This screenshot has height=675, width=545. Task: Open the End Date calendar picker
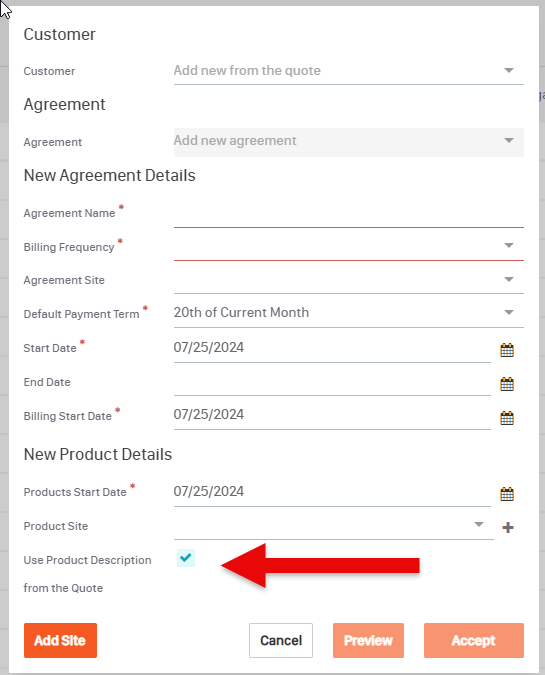(x=507, y=384)
